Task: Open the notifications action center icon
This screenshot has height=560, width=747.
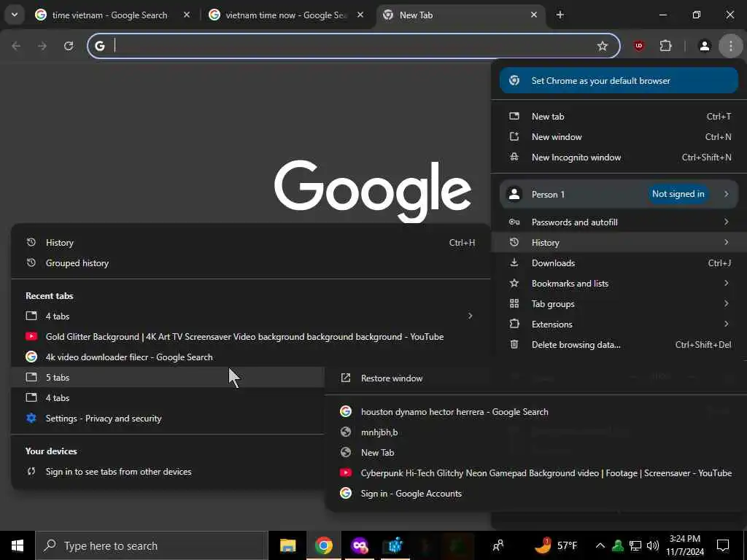Action: [723, 545]
